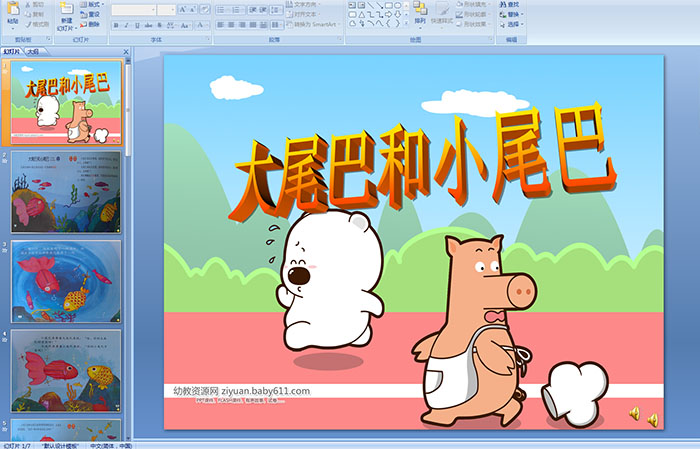Click the Cut (剪切) scissors icon
This screenshot has width=700, height=449.
pyautogui.click(x=28, y=4)
